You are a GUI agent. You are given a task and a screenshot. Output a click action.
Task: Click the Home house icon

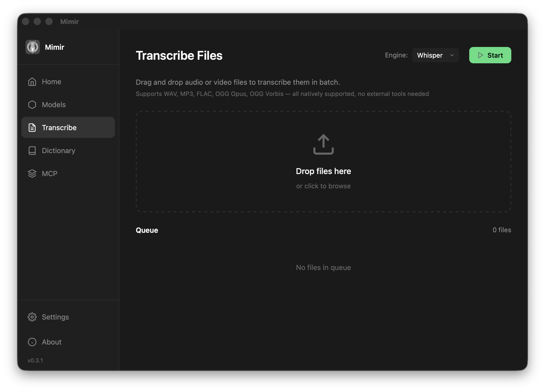pos(32,82)
